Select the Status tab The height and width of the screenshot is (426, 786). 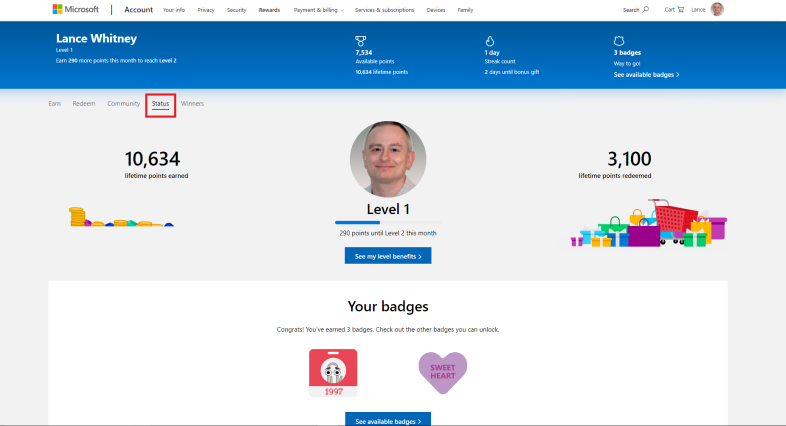pos(160,104)
